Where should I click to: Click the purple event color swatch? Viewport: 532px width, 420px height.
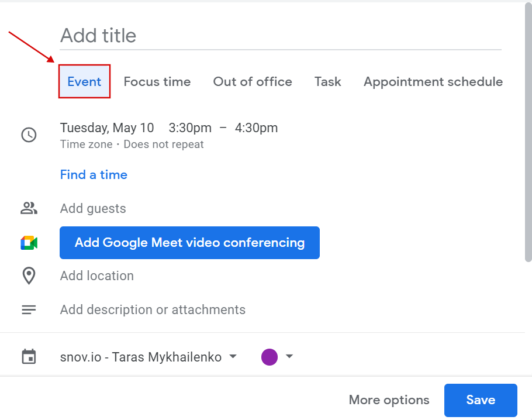tap(270, 357)
